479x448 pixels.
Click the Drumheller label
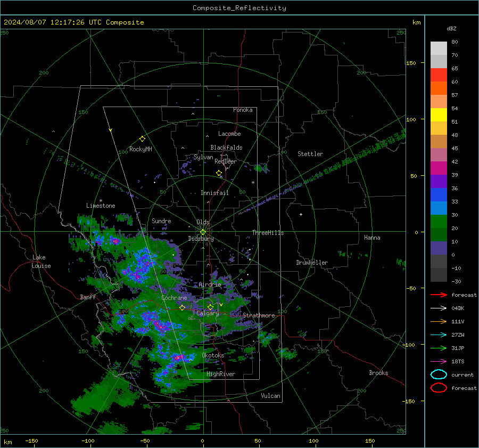tap(312, 263)
